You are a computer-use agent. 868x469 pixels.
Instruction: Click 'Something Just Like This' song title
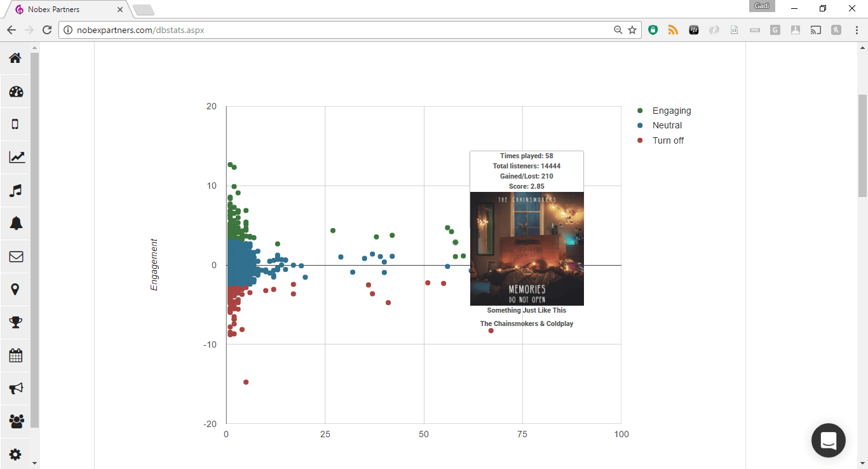point(527,310)
